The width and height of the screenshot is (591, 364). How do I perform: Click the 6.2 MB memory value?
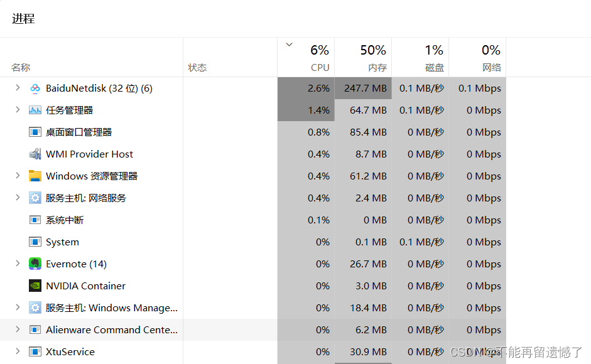click(x=371, y=329)
